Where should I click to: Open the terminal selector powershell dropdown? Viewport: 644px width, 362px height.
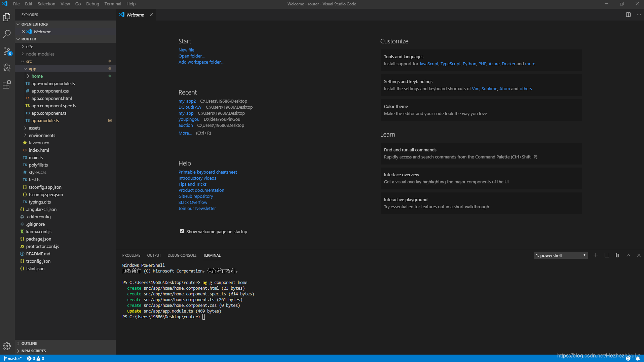point(561,255)
